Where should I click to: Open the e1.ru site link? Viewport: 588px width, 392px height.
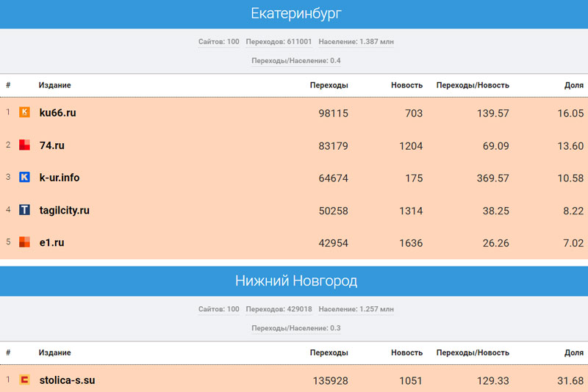coord(51,242)
